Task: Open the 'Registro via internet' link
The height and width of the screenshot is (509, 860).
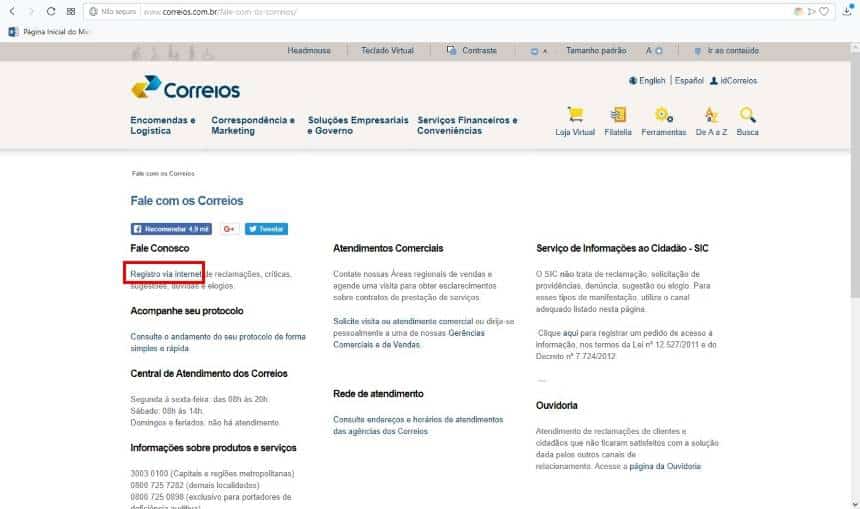Action: point(166,274)
